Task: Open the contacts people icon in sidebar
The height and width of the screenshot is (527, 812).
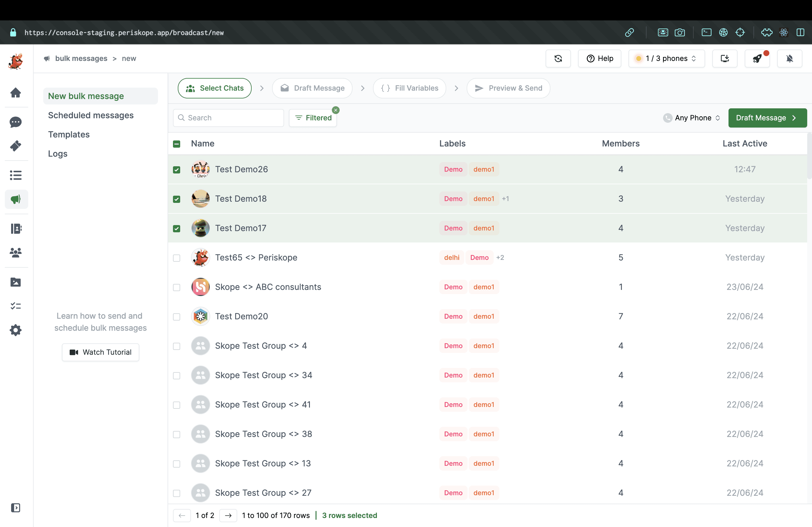Action: click(16, 252)
